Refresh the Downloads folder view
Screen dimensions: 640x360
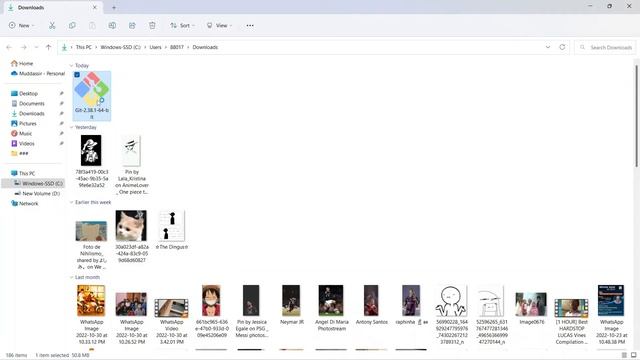tap(562, 47)
